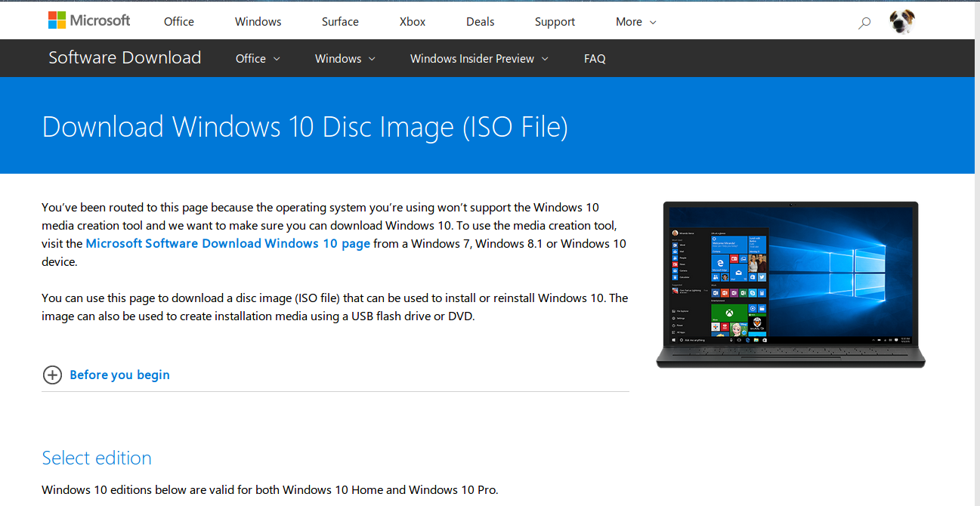Click the Microsoft logo
Screen dimensions: 980x506
[89, 20]
